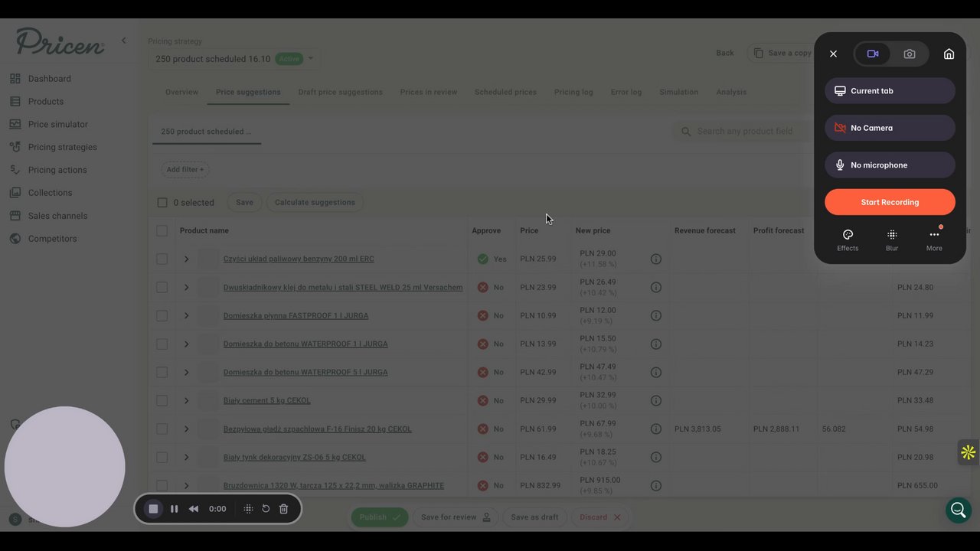The height and width of the screenshot is (551, 980).
Task: Check the box for Czyści układ paliwowy row
Action: pos(162,259)
